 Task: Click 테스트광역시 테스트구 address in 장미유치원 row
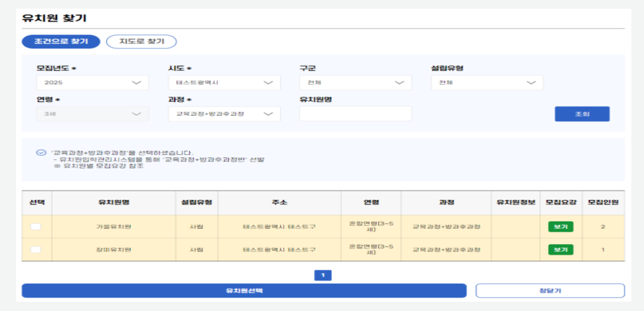279,249
